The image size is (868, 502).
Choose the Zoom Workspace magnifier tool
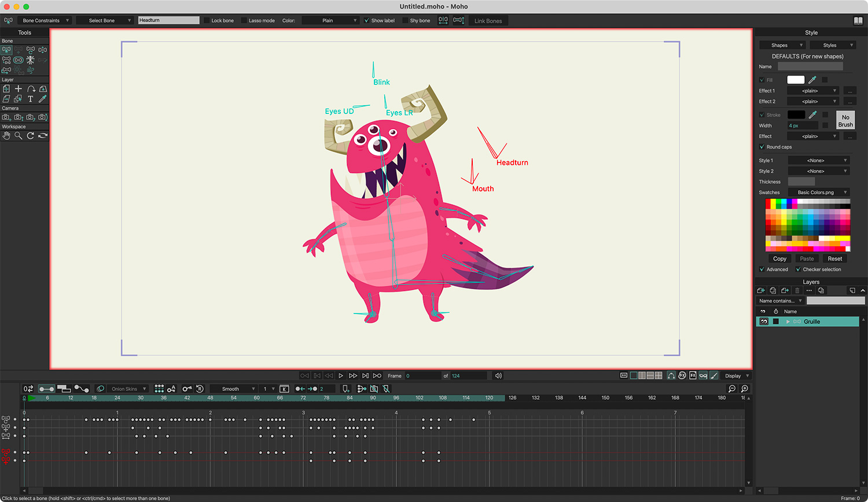point(19,136)
